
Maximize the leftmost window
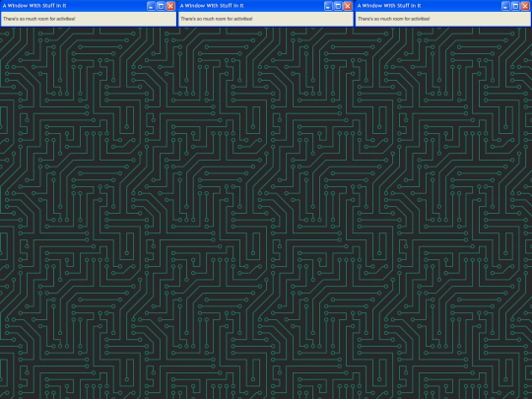[x=161, y=6]
